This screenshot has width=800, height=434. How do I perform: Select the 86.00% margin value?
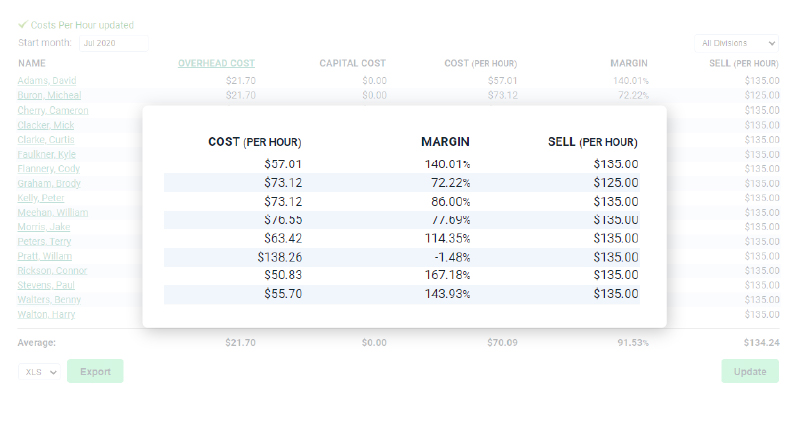coord(451,201)
